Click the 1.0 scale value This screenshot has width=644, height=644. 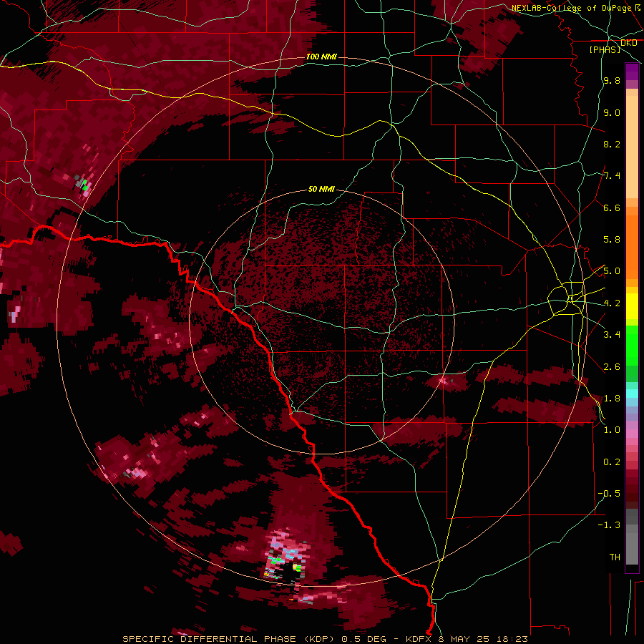612,430
